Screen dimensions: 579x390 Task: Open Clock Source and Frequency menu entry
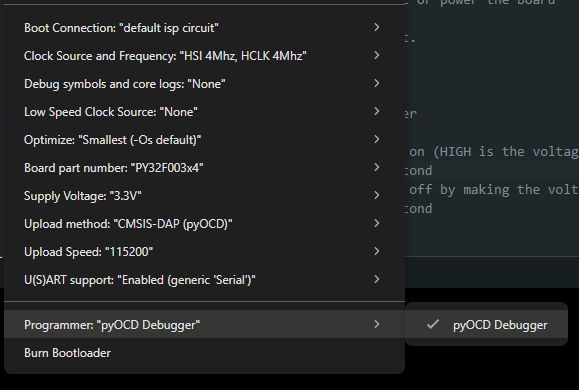click(204, 56)
